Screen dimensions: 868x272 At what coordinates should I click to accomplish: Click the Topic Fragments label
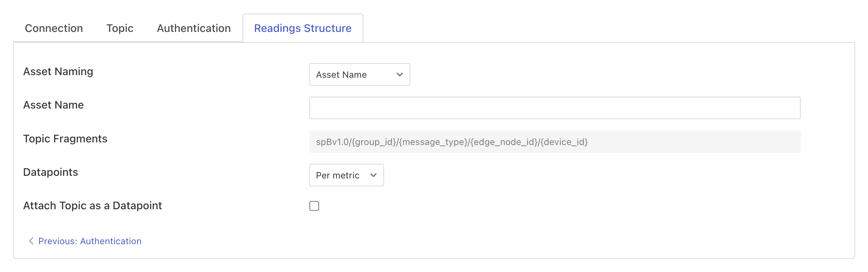click(65, 139)
